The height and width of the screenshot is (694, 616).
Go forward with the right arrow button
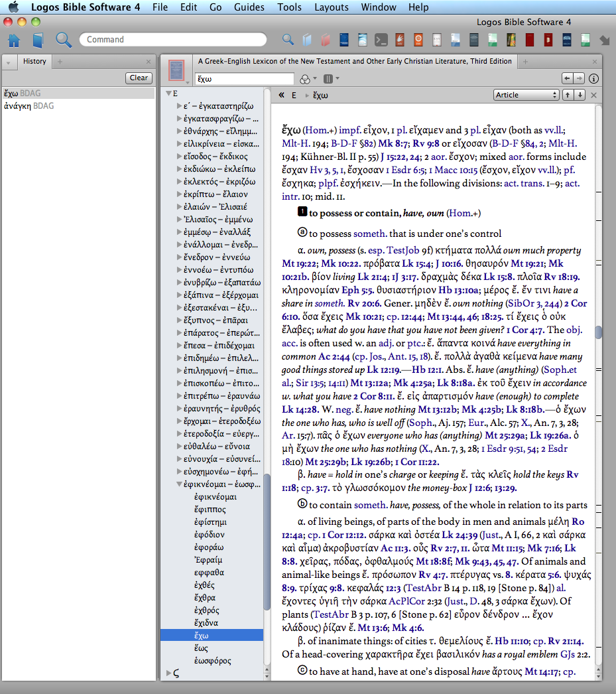coord(579,78)
